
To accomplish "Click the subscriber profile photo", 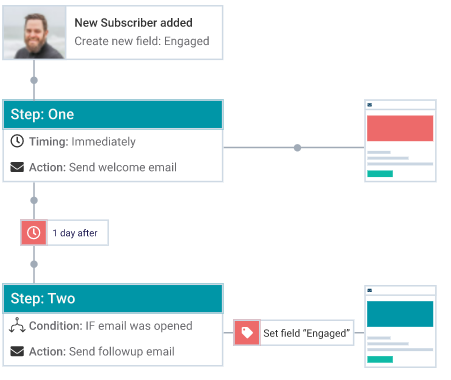I will coord(34,33).
